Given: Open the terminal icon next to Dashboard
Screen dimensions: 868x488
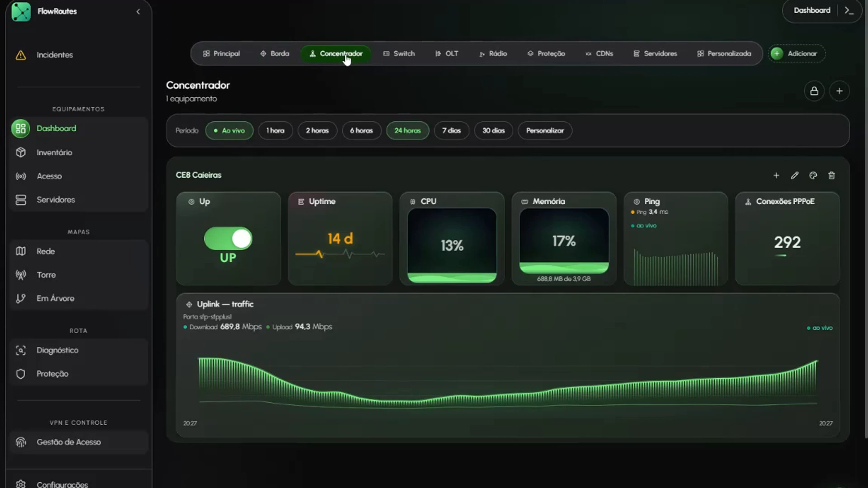Looking at the screenshot, I should pos(849,10).
